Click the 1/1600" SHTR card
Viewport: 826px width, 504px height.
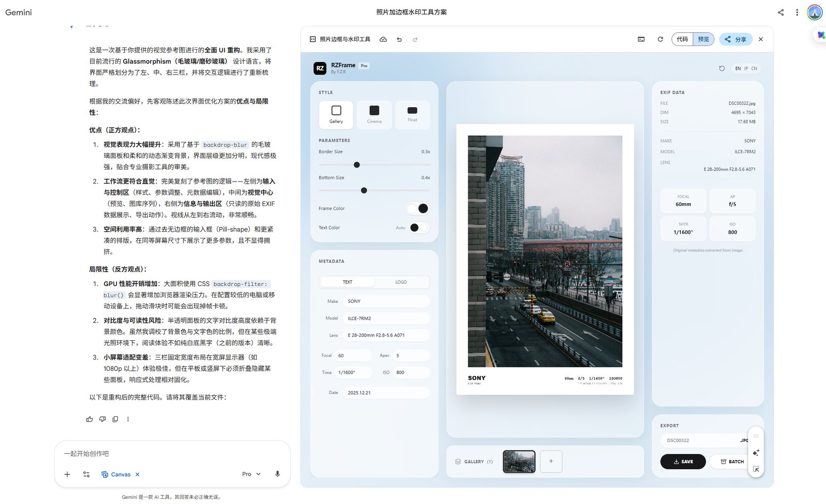tap(683, 229)
